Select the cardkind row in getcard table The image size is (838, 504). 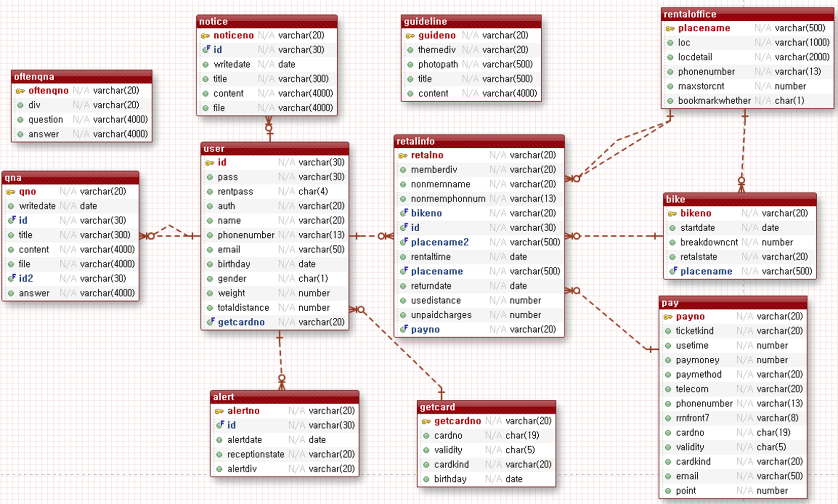(487, 465)
